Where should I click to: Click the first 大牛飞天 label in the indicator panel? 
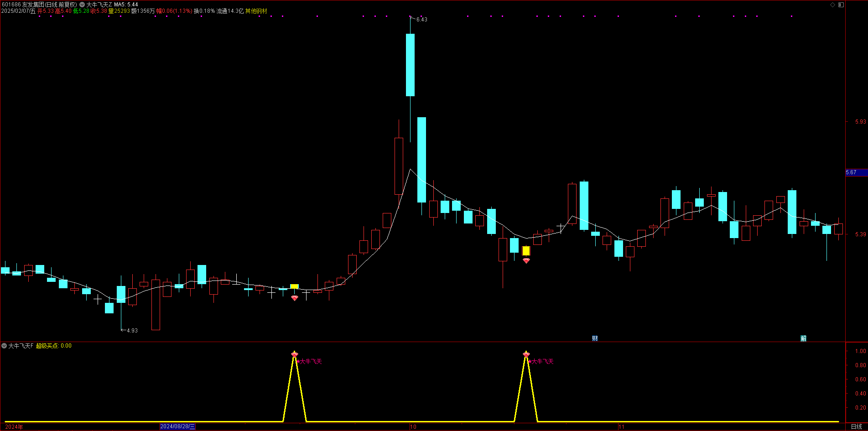pos(311,362)
